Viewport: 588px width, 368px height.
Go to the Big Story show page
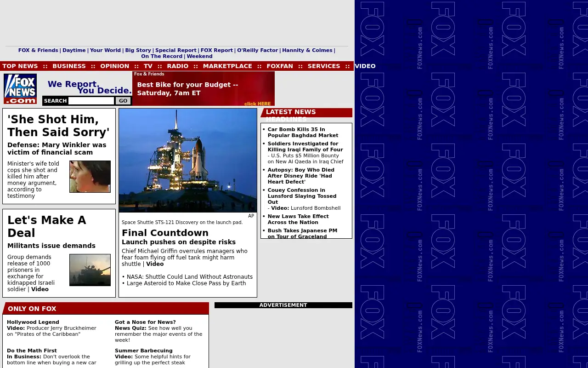click(x=138, y=51)
